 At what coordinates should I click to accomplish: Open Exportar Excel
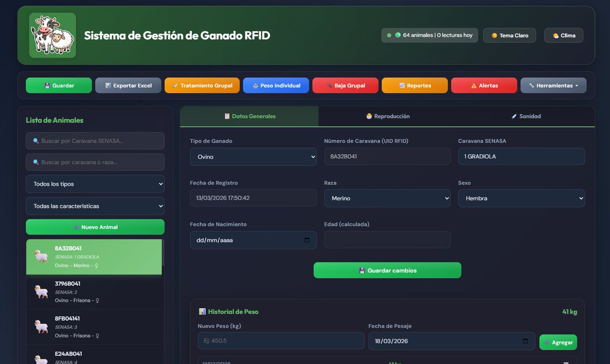point(128,85)
